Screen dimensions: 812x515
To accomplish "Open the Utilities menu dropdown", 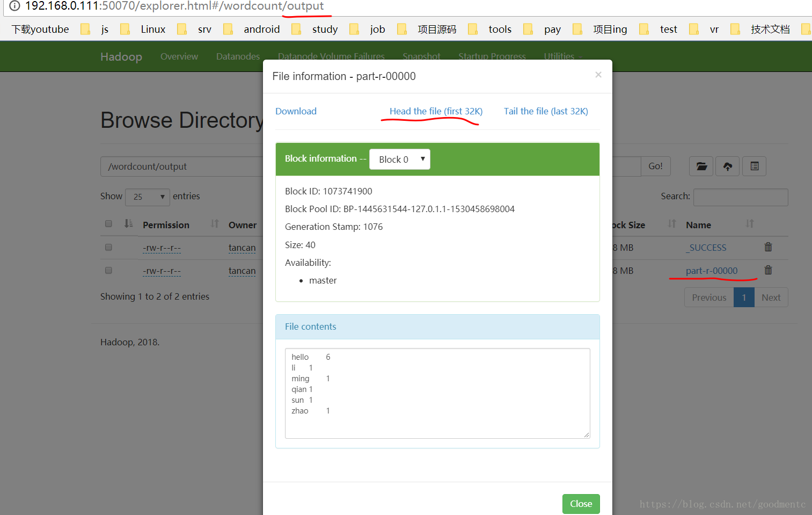I will (x=563, y=56).
